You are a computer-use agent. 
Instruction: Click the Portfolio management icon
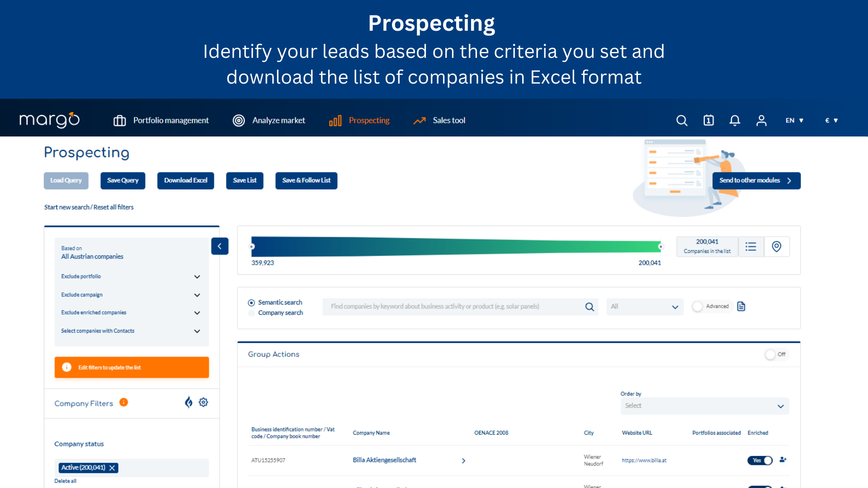point(119,120)
